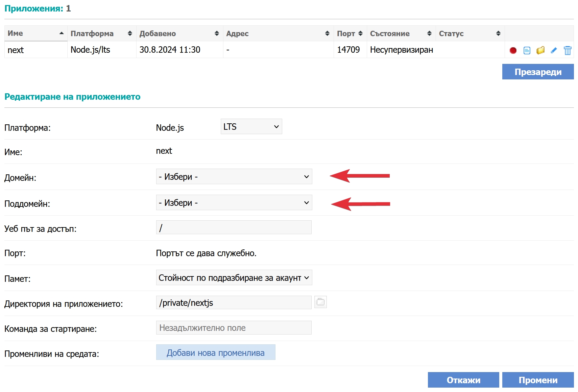Click the Презареди button
The height and width of the screenshot is (392, 578).
coord(538,72)
